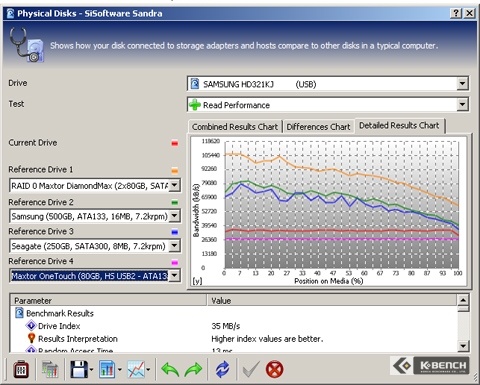This screenshot has width=480, height=385.
Task: Open the Drive dropdown showing SAMSUNG HD321KJ
Action: 462,84
